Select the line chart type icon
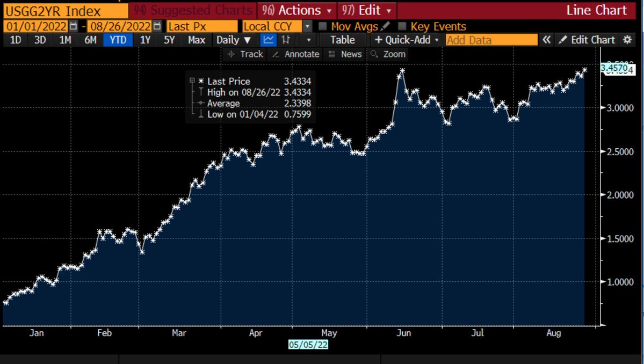 click(268, 40)
